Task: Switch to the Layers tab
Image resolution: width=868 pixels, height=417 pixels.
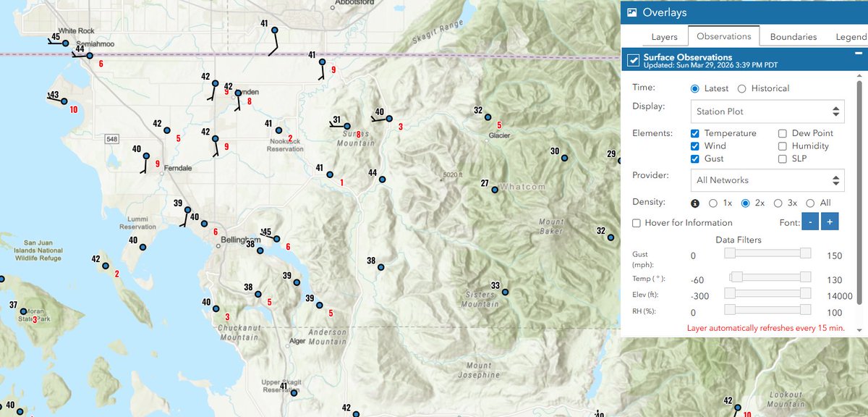Action: 665,36
